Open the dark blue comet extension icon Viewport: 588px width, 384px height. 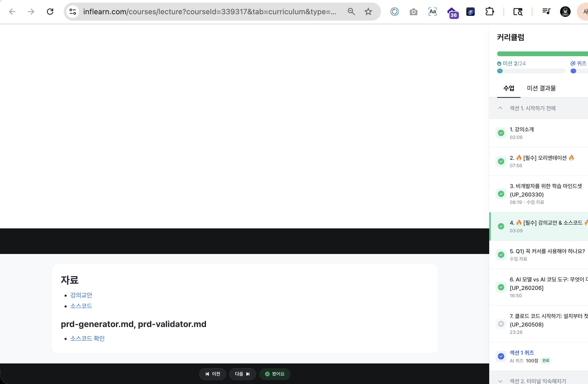pyautogui.click(x=471, y=12)
